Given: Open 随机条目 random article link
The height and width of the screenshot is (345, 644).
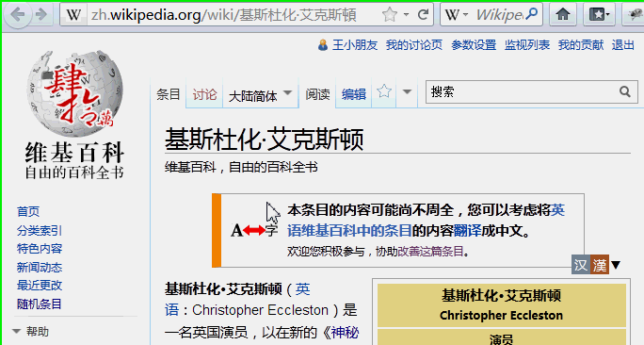Looking at the screenshot, I should pos(40,304).
